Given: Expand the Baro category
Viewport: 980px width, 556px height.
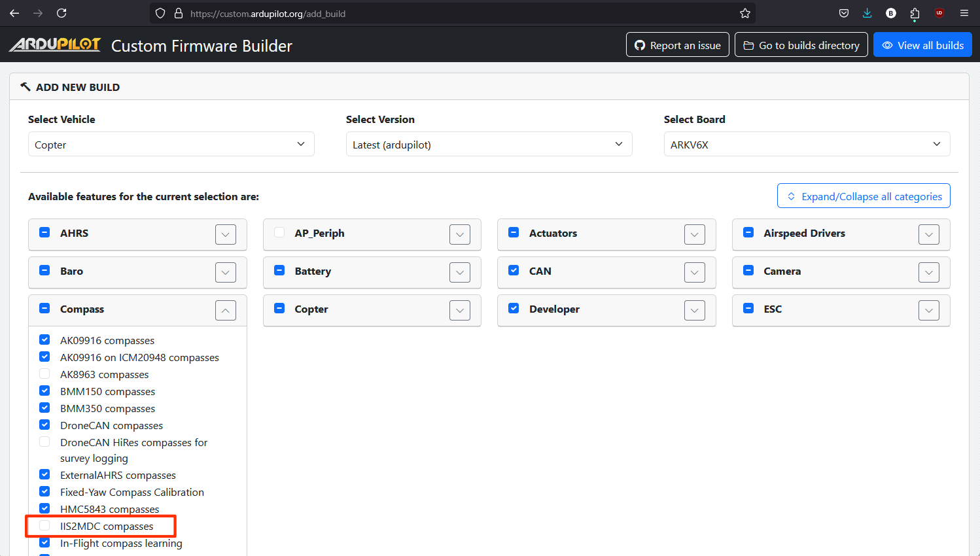Looking at the screenshot, I should tap(226, 272).
